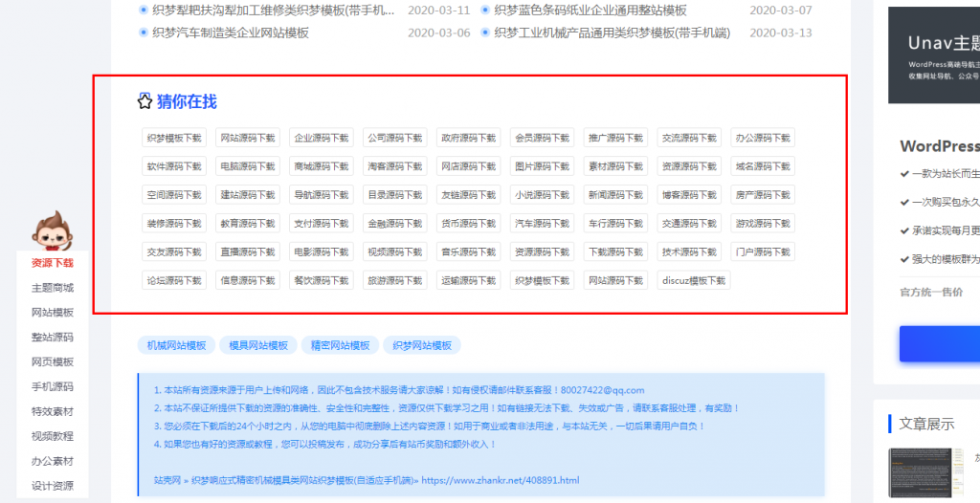Click the 教育源码下载 tag
This screenshot has width=980, height=503.
(x=248, y=224)
